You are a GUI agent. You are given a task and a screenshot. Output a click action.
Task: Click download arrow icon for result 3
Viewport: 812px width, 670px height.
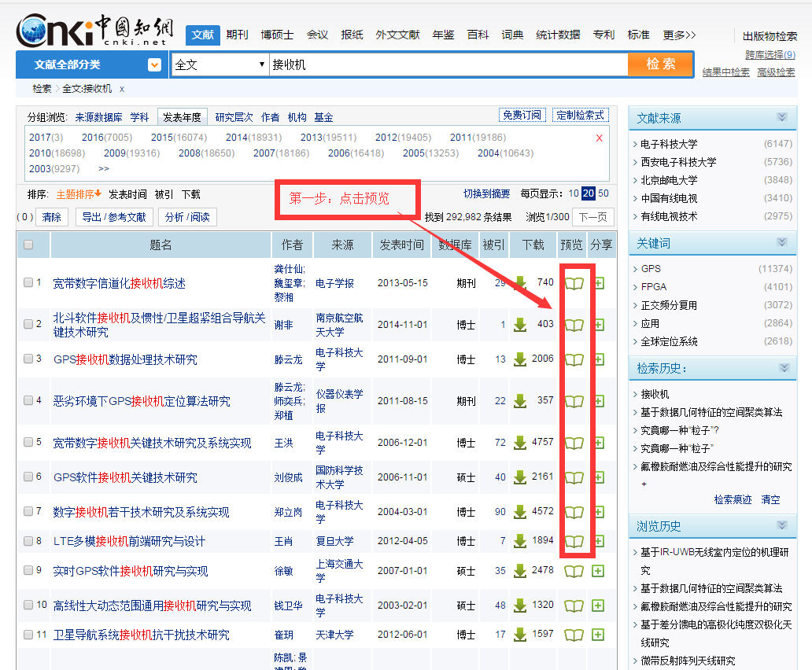click(x=520, y=359)
